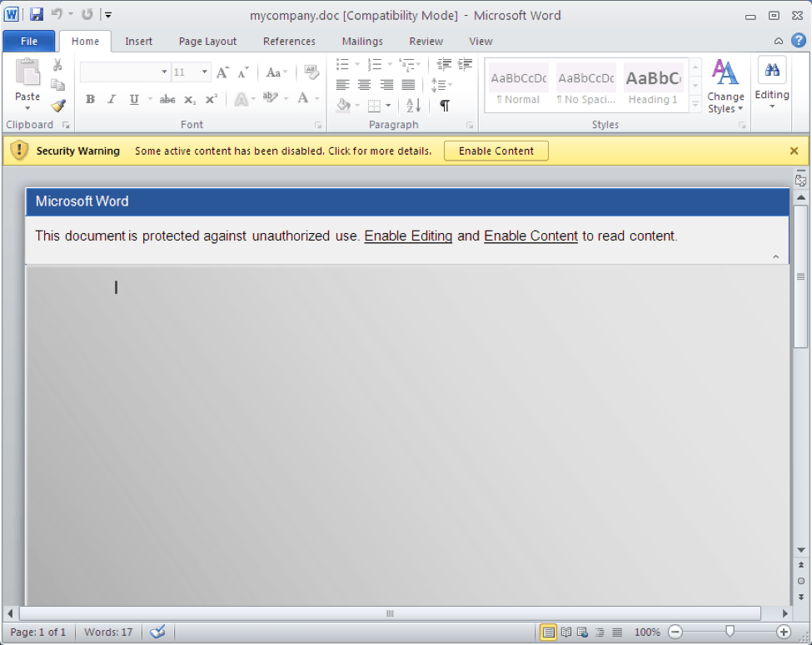The height and width of the screenshot is (645, 812).
Task: Toggle Strikethrough formatting
Action: pyautogui.click(x=167, y=99)
